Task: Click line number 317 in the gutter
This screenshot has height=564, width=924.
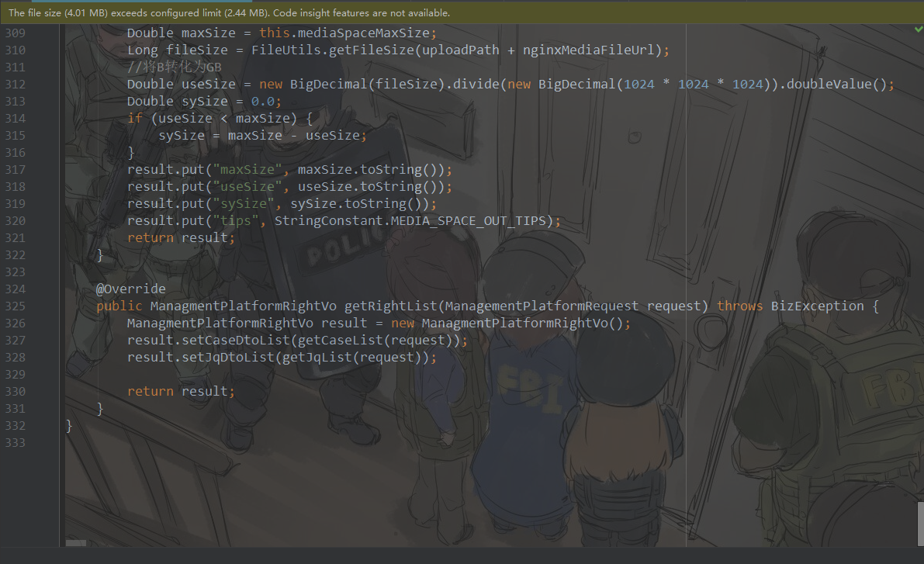Action: 16,170
